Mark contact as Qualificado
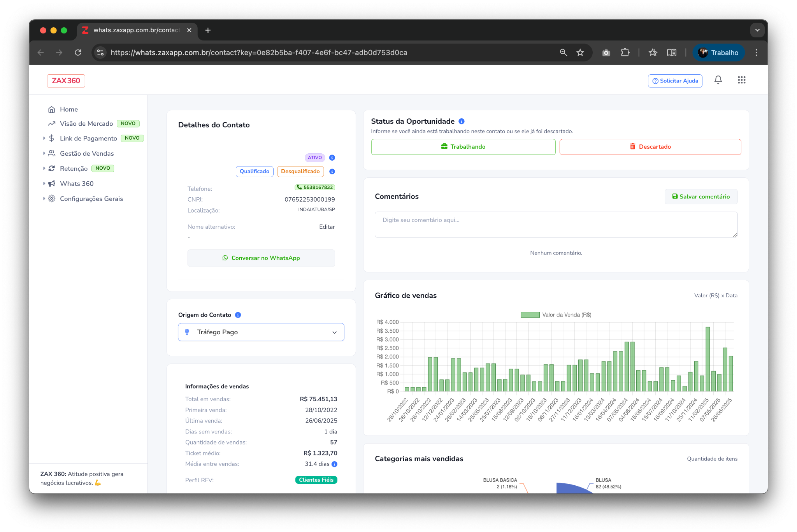Image resolution: width=797 pixels, height=532 pixels. [255, 172]
